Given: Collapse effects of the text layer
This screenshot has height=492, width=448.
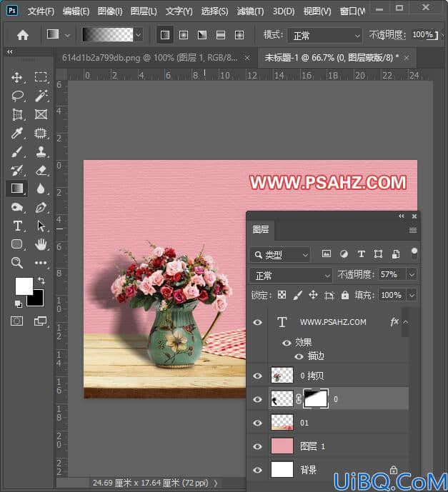Looking at the screenshot, I should (406, 322).
